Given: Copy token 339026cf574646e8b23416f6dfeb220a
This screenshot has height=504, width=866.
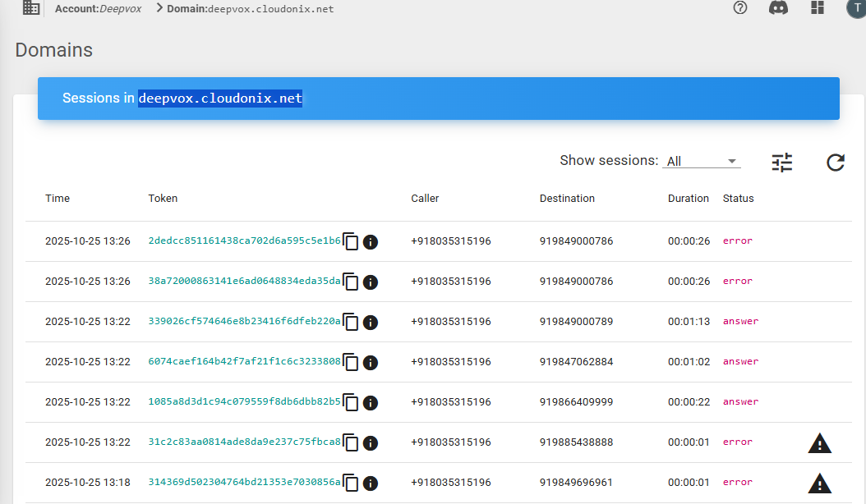Looking at the screenshot, I should (351, 323).
